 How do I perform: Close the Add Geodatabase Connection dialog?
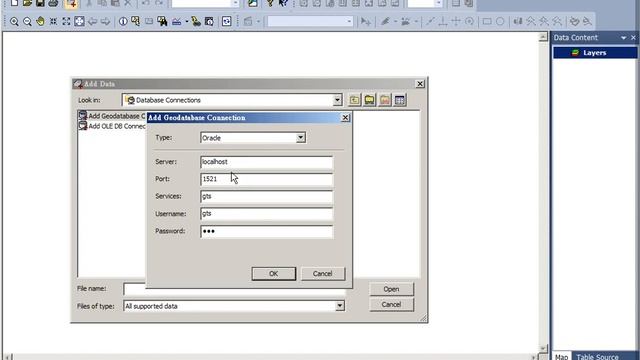345,118
